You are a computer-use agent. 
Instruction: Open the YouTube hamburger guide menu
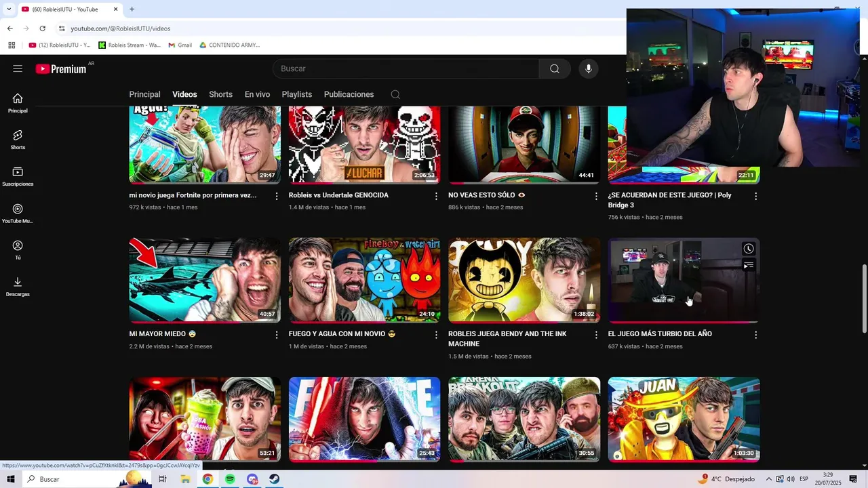[x=18, y=68]
